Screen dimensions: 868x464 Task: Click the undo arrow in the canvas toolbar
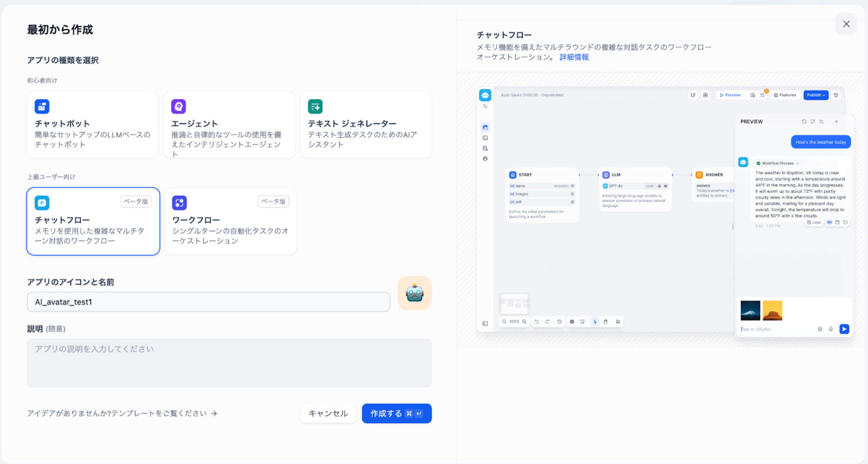click(537, 321)
